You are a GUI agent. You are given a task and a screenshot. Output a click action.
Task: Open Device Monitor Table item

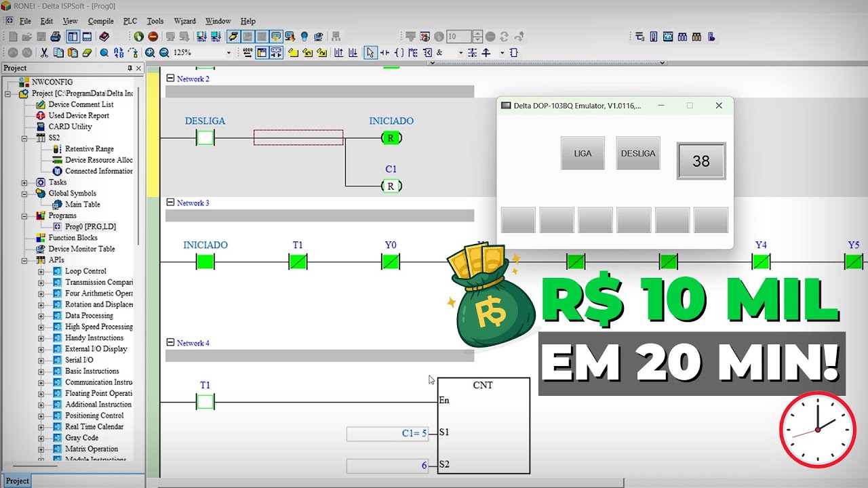[81, 249]
